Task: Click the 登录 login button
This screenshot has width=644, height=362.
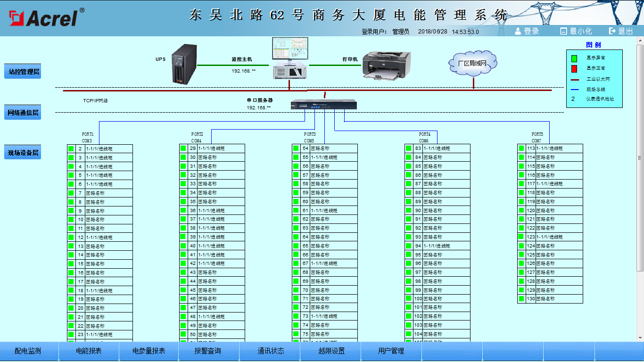Action: tap(527, 31)
